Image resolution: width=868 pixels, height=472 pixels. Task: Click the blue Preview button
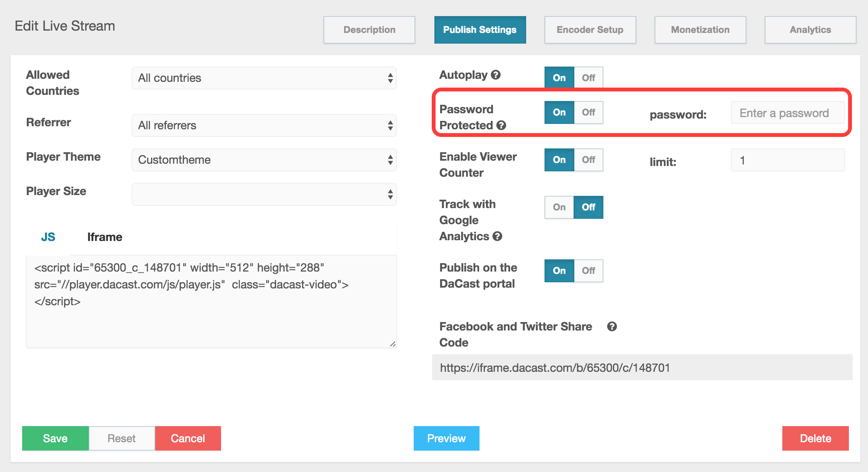pyautogui.click(x=446, y=438)
